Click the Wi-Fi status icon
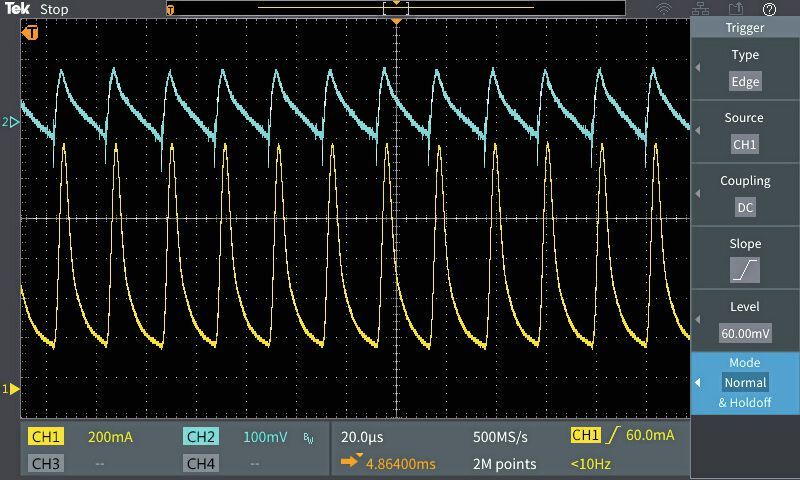Viewport: 800px width, 480px height. [x=664, y=9]
